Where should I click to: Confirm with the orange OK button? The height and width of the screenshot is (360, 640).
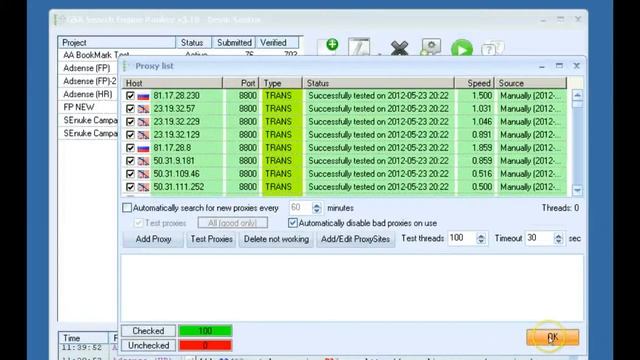[x=552, y=337]
